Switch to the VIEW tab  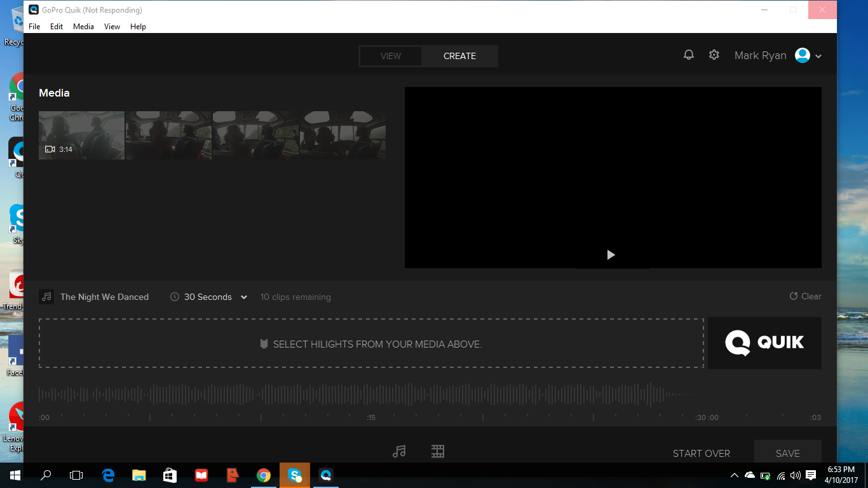click(390, 56)
